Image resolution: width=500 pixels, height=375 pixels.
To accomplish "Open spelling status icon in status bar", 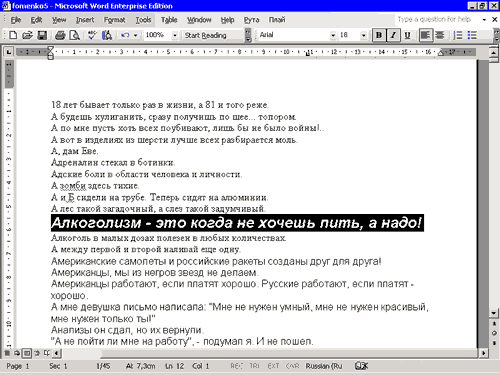I will click(361, 366).
